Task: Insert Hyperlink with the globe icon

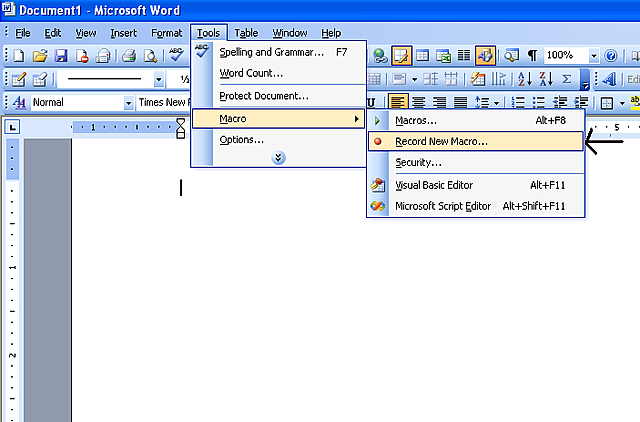Action: pos(380,56)
